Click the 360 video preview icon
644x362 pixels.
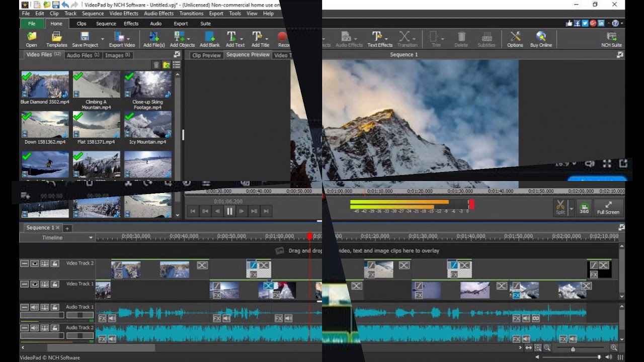pyautogui.click(x=584, y=207)
